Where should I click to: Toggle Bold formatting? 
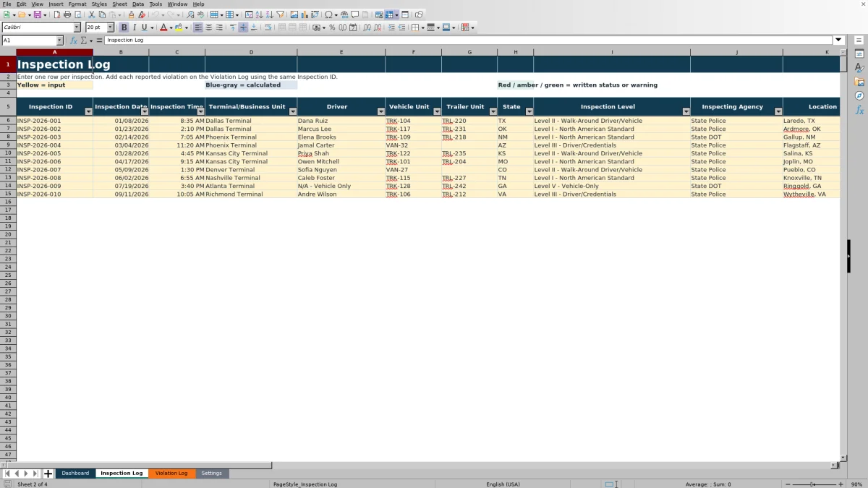tap(124, 27)
